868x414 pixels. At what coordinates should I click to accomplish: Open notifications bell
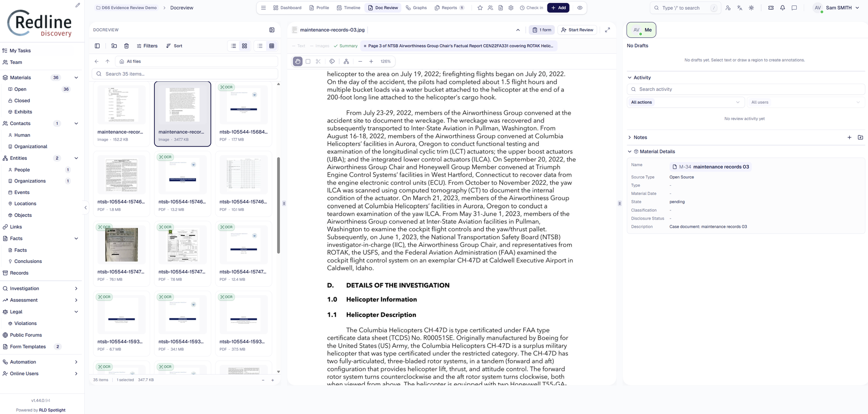[783, 8]
